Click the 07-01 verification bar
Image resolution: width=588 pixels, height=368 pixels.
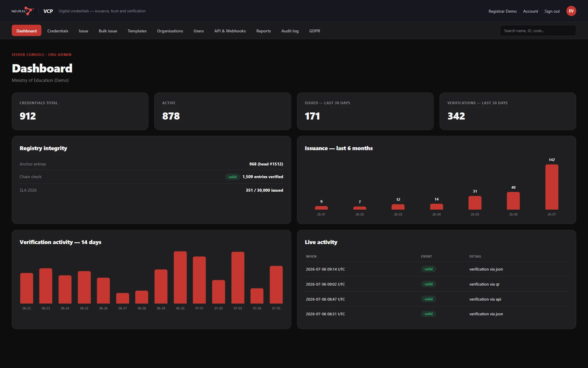tap(199, 280)
